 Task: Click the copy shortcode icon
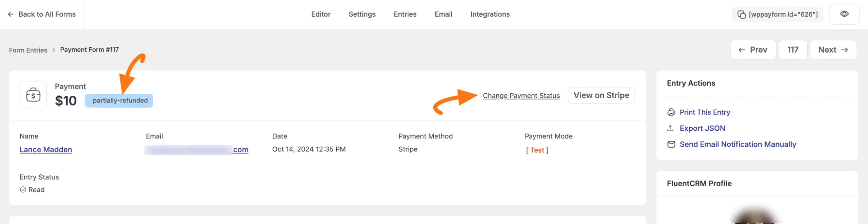click(x=742, y=14)
